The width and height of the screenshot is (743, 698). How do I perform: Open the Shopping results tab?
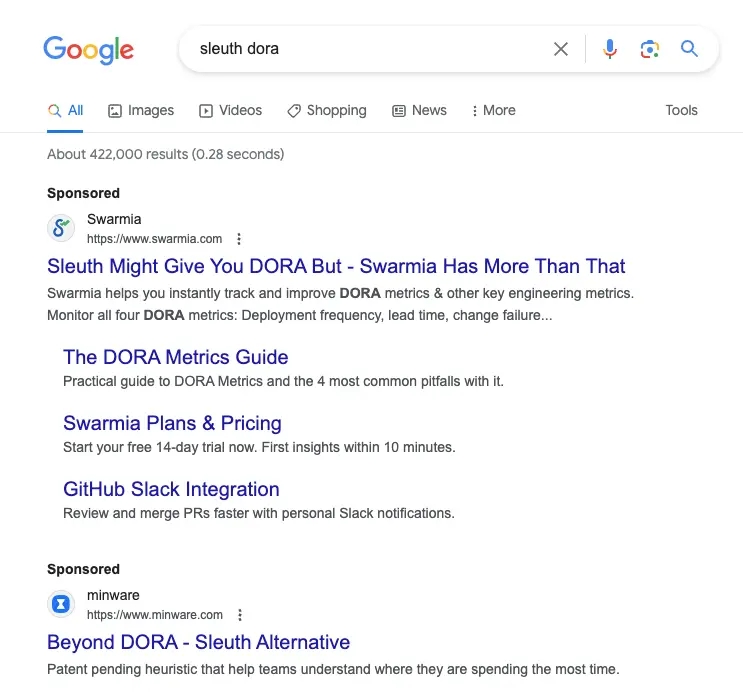point(326,111)
